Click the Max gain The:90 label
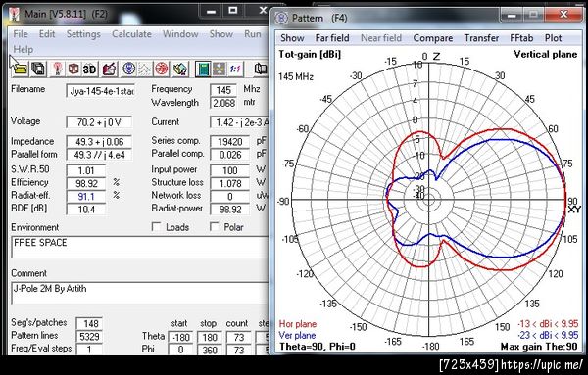 [539, 347]
